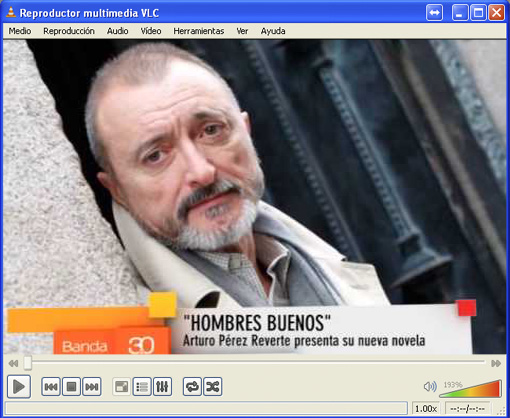Stop playback with the square icon
Image resolution: width=510 pixels, height=418 pixels.
(71, 387)
